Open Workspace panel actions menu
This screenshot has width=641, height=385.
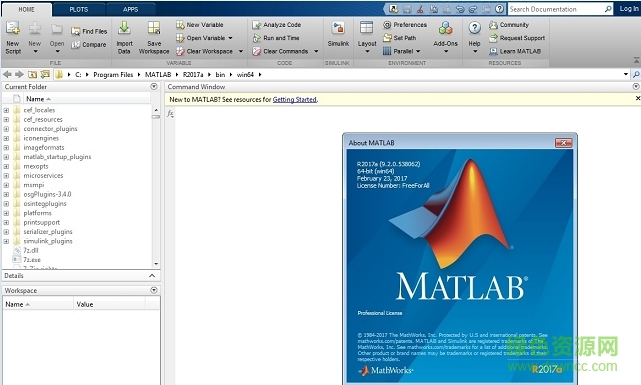coord(154,290)
